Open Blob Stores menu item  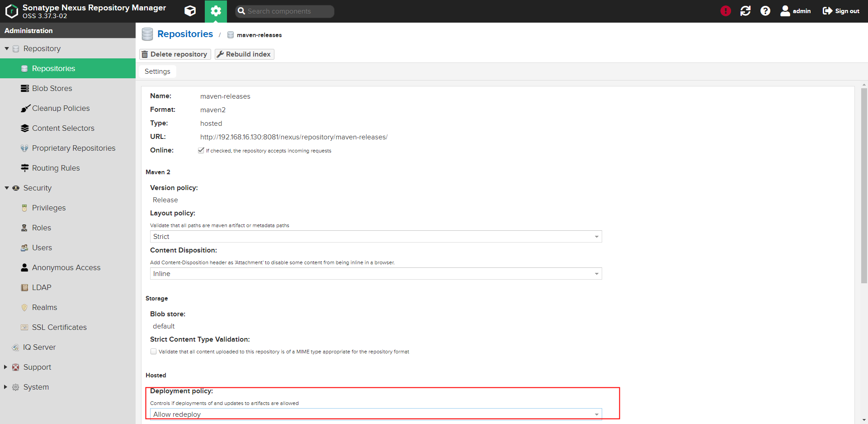(68, 88)
